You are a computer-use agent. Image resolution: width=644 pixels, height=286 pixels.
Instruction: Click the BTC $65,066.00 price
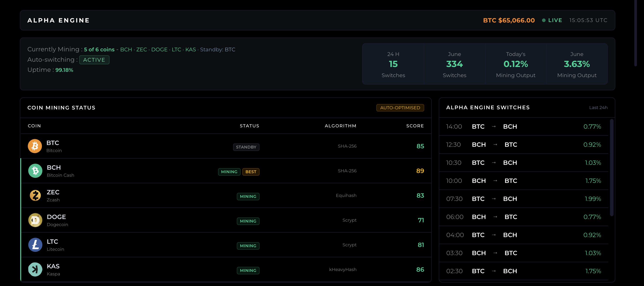(x=509, y=20)
